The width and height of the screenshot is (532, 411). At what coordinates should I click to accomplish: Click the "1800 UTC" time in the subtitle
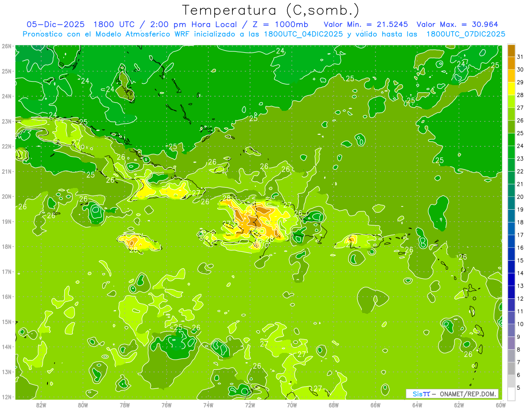pyautogui.click(x=115, y=24)
